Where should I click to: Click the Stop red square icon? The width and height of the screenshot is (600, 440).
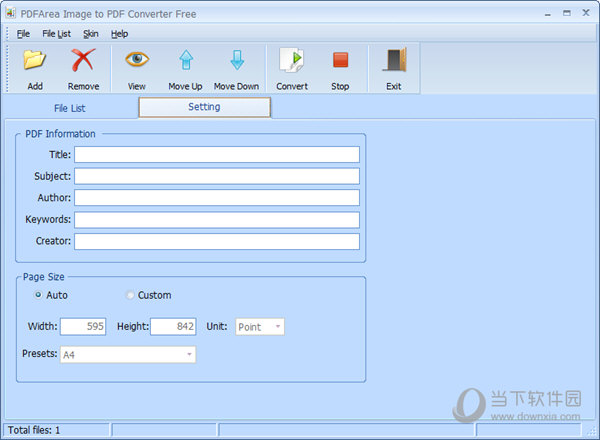[340, 60]
